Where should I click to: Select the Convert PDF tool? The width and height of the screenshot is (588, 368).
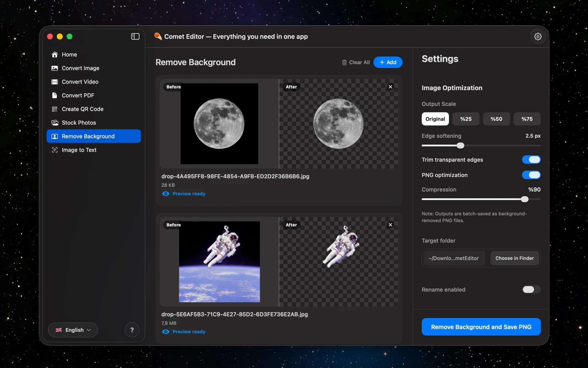(78, 95)
